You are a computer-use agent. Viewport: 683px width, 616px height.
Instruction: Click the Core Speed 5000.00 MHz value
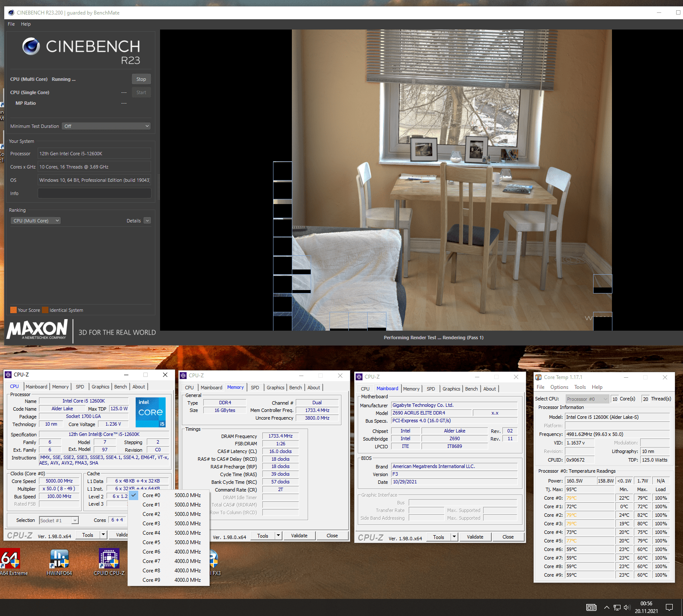pos(59,481)
